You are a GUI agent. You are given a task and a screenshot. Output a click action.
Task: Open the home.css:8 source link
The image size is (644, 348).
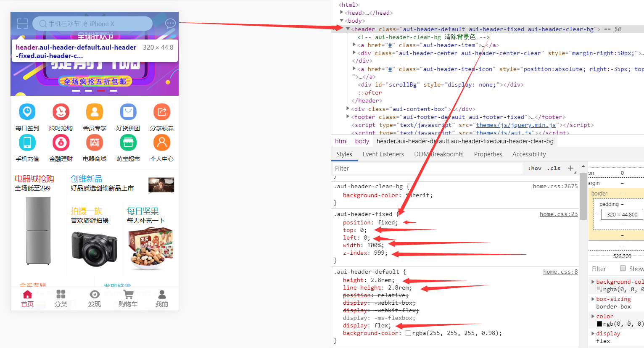[x=560, y=272]
